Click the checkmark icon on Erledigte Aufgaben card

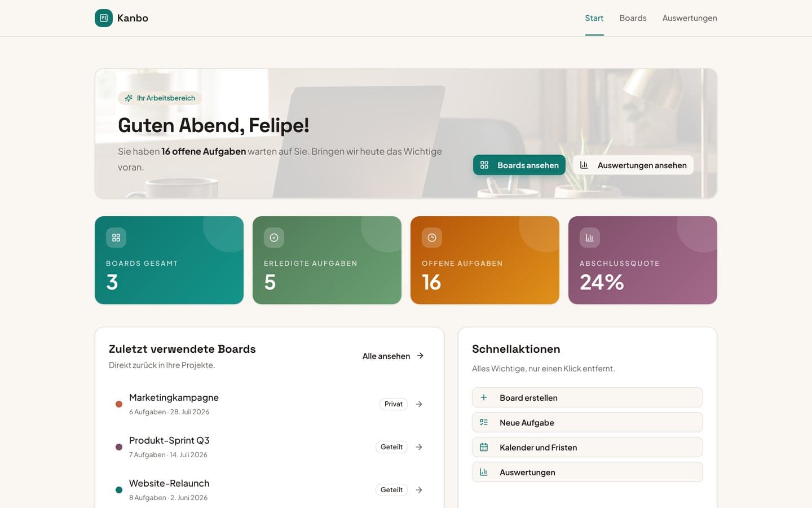(x=274, y=238)
